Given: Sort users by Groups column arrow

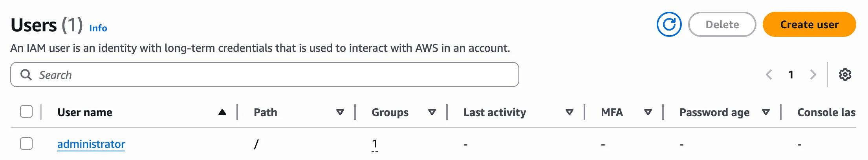Looking at the screenshot, I should (x=432, y=113).
